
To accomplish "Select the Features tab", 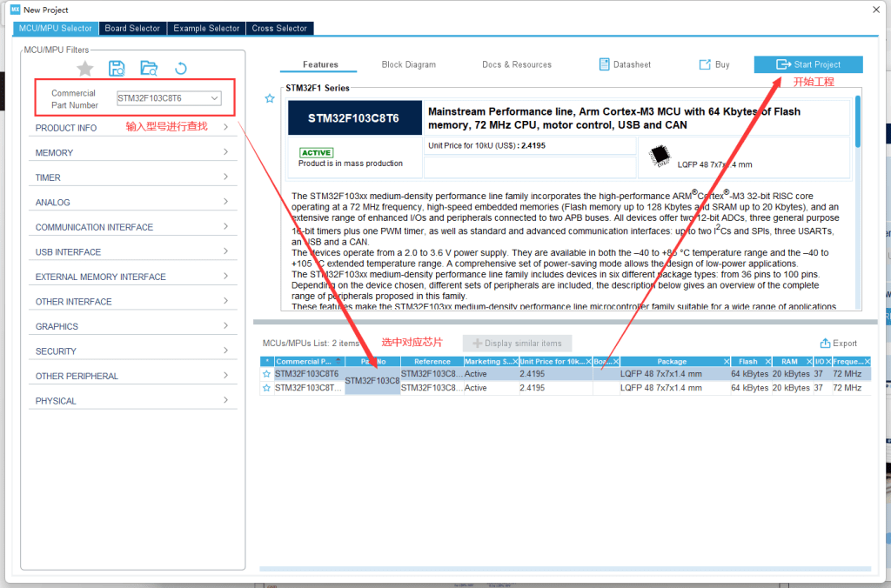I will pos(320,64).
